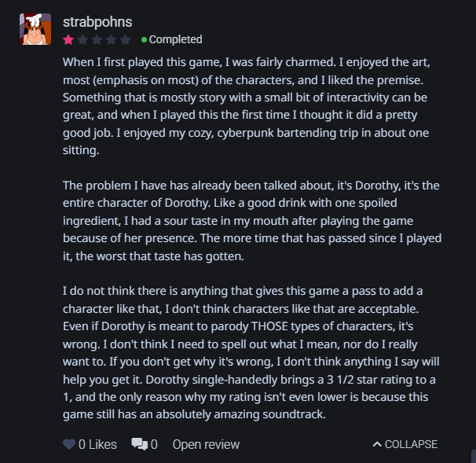Click the Completed status label
476x463 pixels.
click(x=175, y=39)
